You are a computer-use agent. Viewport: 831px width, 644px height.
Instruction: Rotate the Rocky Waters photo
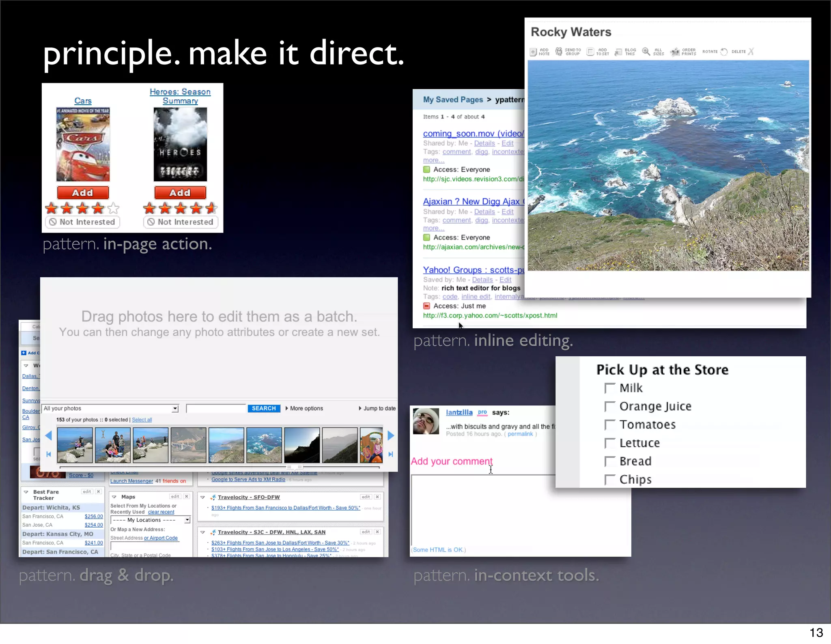[x=724, y=52]
